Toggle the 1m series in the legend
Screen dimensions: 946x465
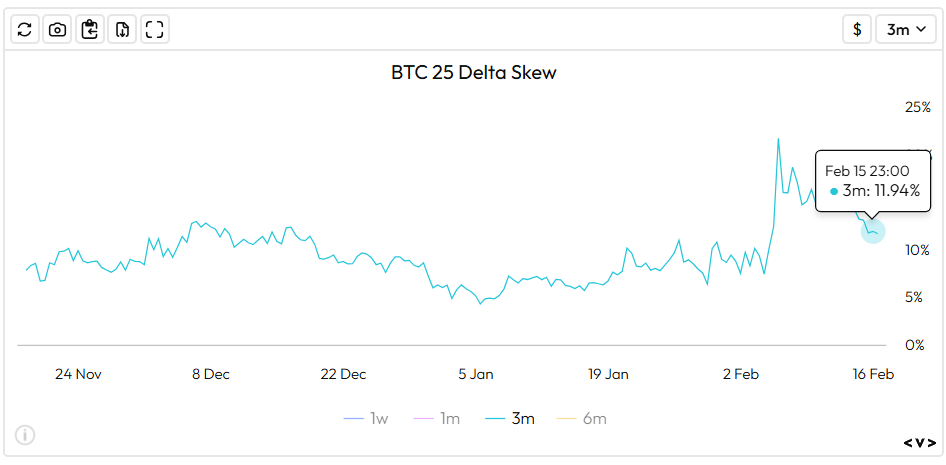click(436, 418)
